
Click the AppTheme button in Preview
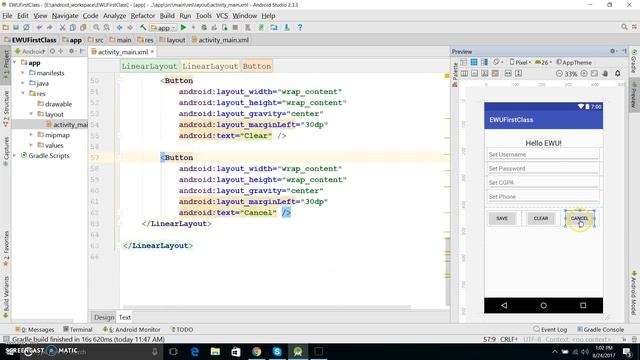(x=573, y=62)
